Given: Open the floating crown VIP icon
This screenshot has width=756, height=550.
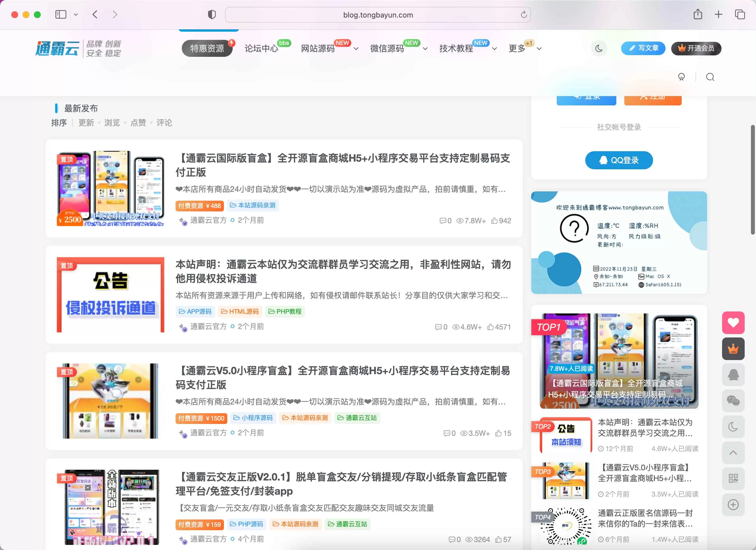Looking at the screenshot, I should [733, 348].
